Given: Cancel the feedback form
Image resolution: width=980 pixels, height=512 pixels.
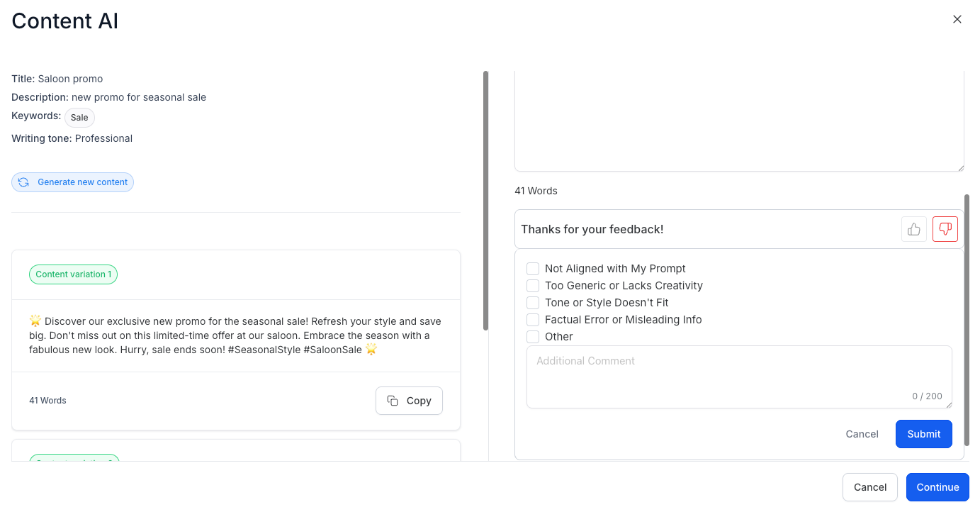Looking at the screenshot, I should pos(862,434).
